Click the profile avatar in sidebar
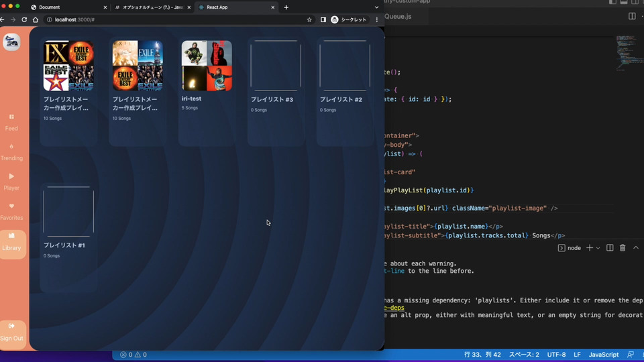 pyautogui.click(x=11, y=42)
